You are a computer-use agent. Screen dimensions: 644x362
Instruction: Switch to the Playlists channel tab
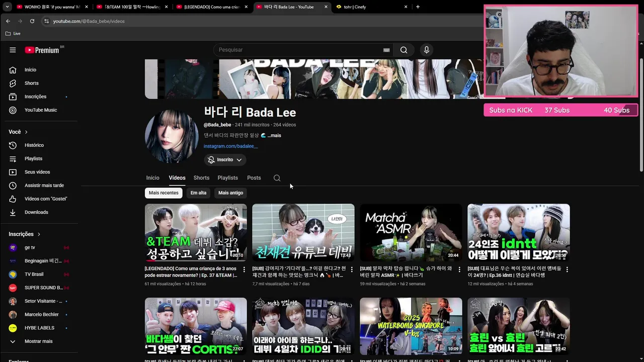pos(227,178)
